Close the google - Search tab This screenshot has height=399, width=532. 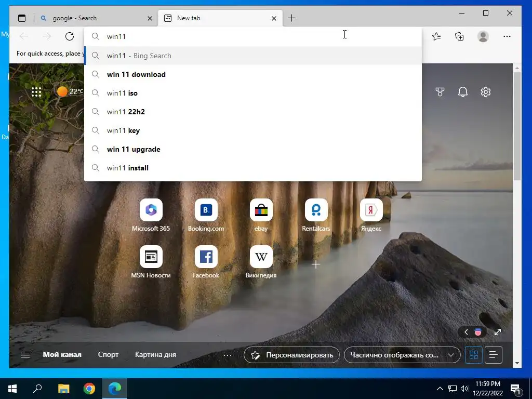point(150,18)
